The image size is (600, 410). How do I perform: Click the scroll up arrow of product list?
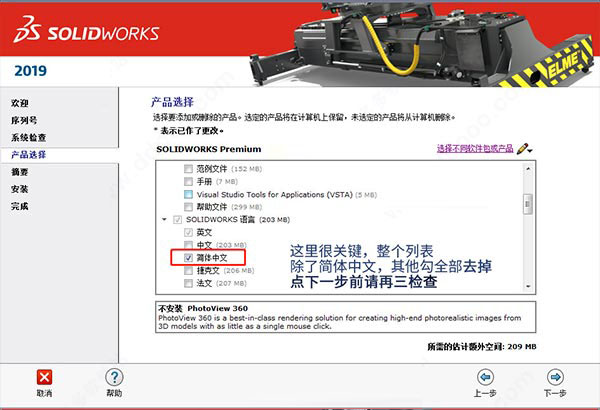528,168
